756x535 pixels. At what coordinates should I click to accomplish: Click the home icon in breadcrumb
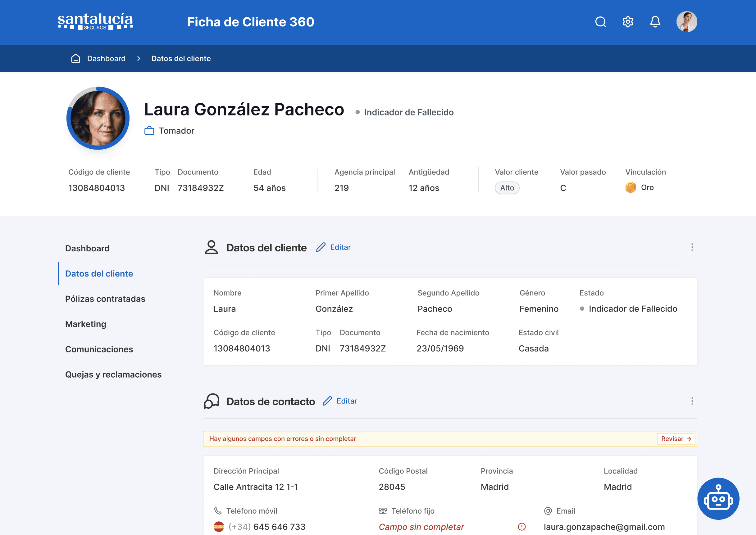tap(75, 58)
